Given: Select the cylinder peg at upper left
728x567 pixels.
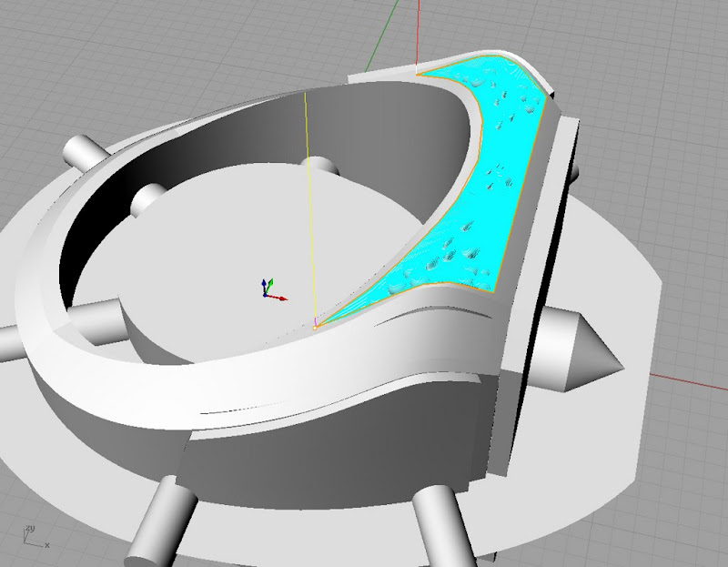Looking at the screenshot, I should tap(85, 150).
